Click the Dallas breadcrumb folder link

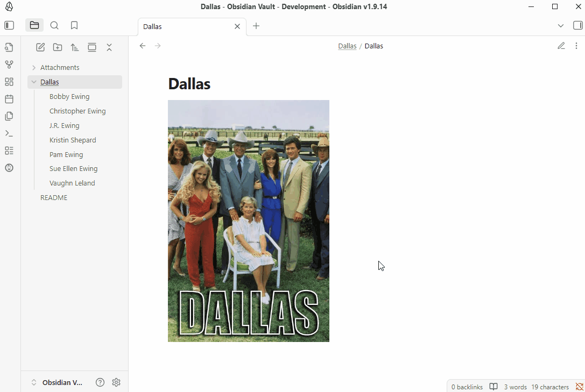tap(347, 46)
